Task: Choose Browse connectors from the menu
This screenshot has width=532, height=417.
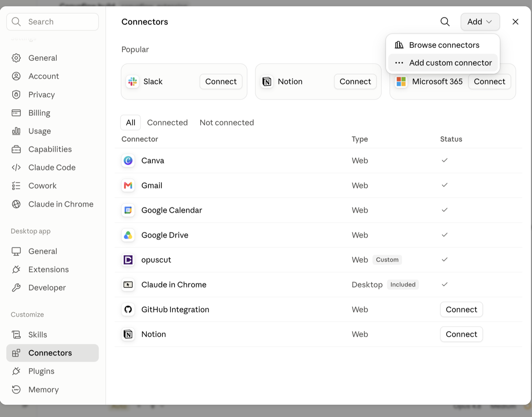Action: pyautogui.click(x=443, y=45)
